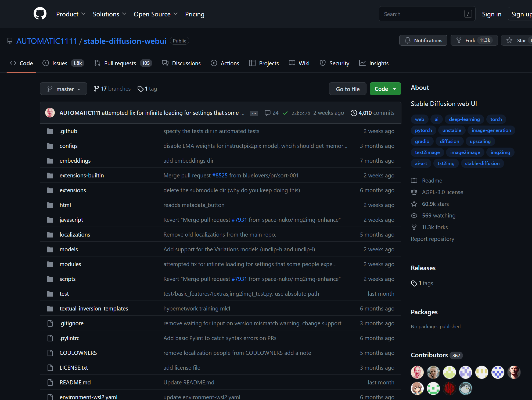This screenshot has width=532, height=400.
Task: Expand the commit message ellipsis button
Action: [254, 113]
